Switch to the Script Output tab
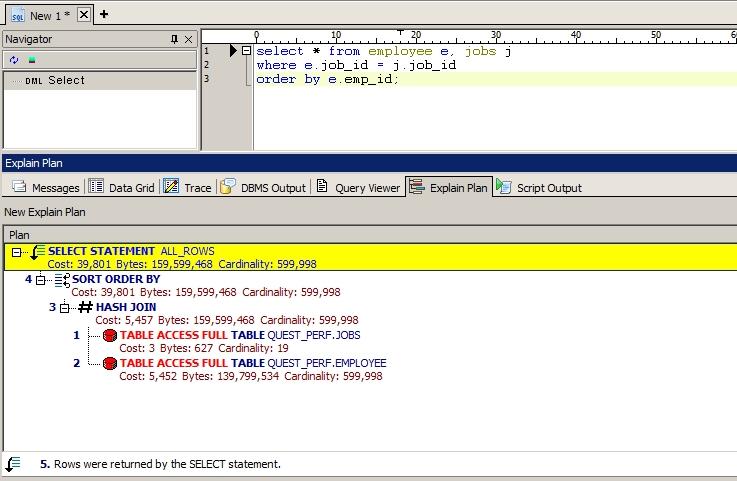The height and width of the screenshot is (481, 737). point(539,187)
